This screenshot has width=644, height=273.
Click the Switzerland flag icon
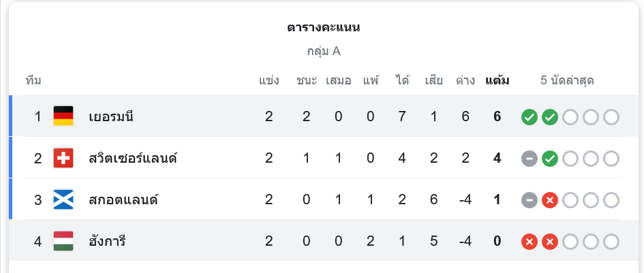coord(63,159)
